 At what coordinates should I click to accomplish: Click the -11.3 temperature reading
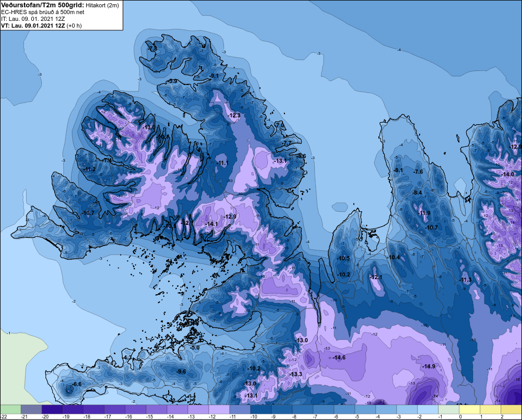466,280
